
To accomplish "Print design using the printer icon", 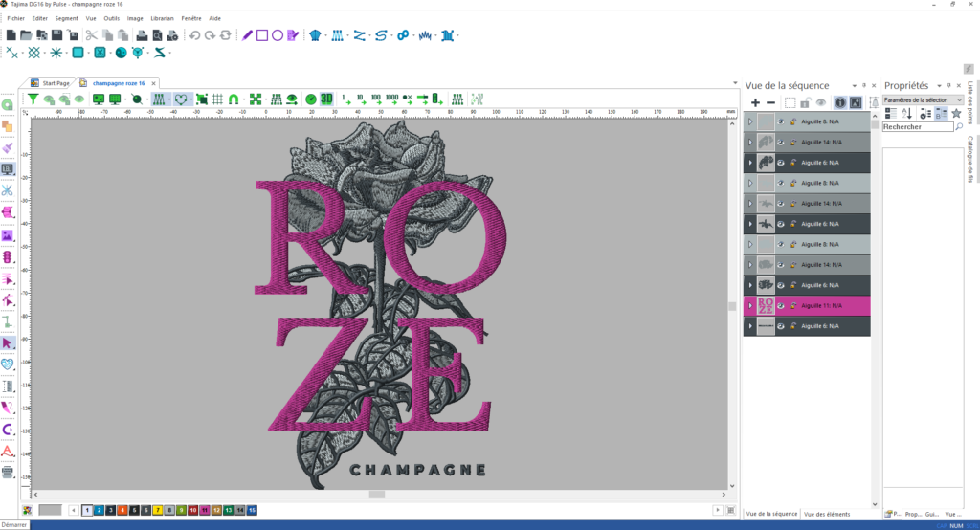I will click(142, 35).
